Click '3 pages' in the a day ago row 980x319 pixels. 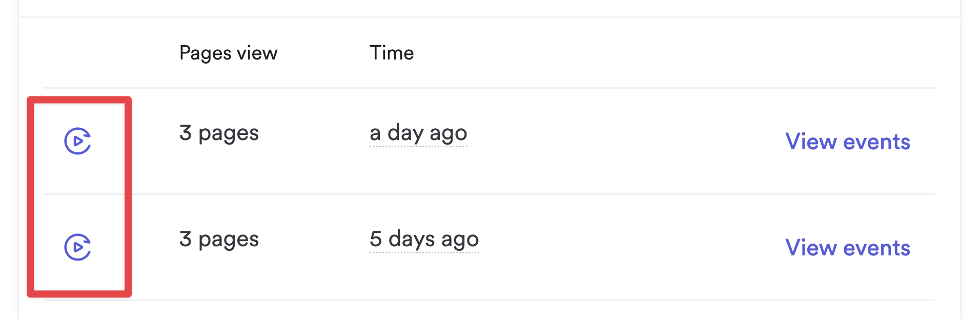pyautogui.click(x=219, y=133)
